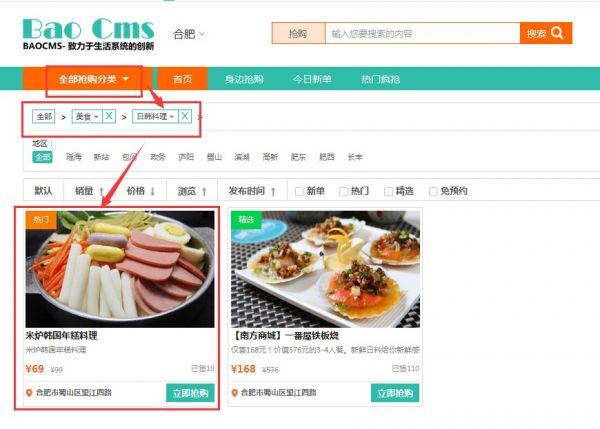The width and height of the screenshot is (600, 429).
Task: Remove the 日韩料理 filter with its X
Action: [x=185, y=116]
